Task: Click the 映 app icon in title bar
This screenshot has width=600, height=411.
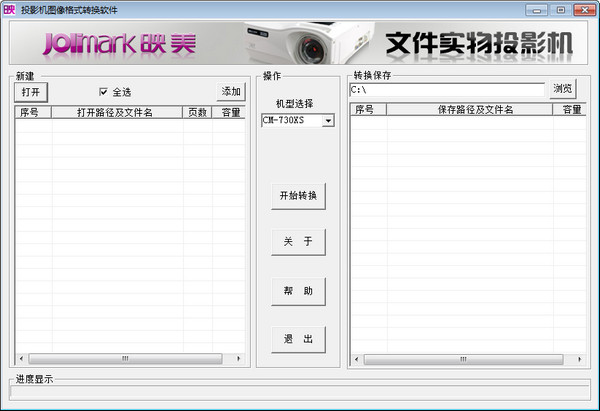Action: [9, 10]
